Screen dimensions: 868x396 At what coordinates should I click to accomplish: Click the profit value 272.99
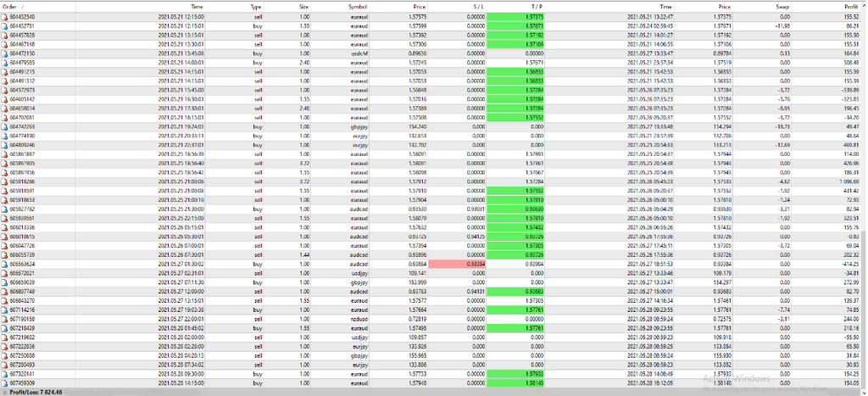tap(851, 282)
